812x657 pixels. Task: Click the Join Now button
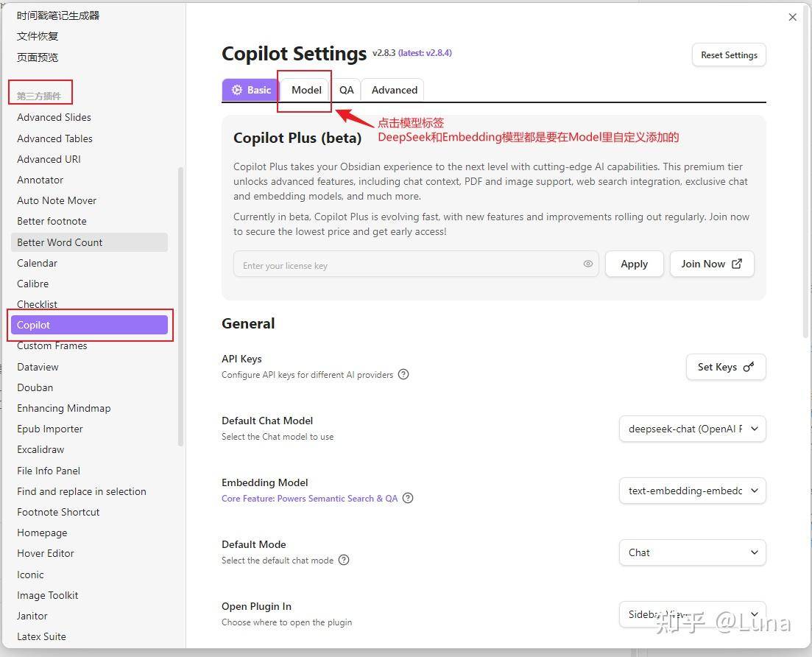712,264
